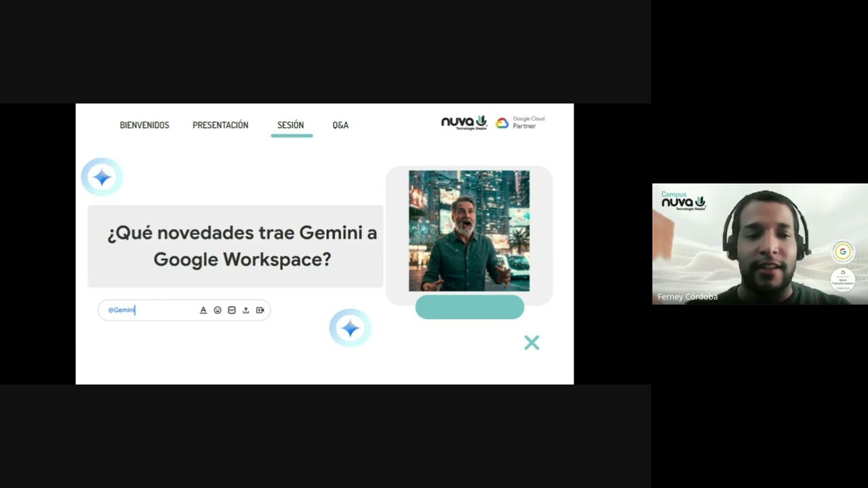
Task: Click the 'Ferney Córdoba' name label
Action: click(x=688, y=297)
